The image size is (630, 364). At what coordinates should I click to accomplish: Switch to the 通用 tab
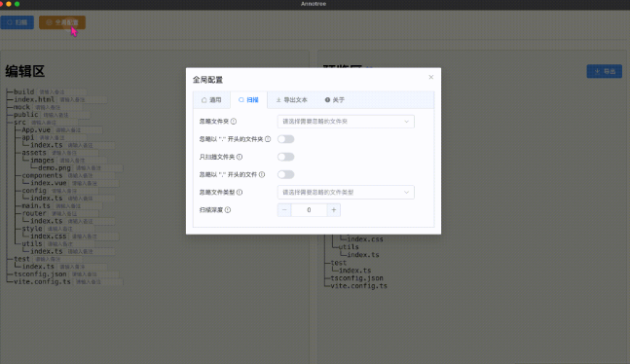211,100
